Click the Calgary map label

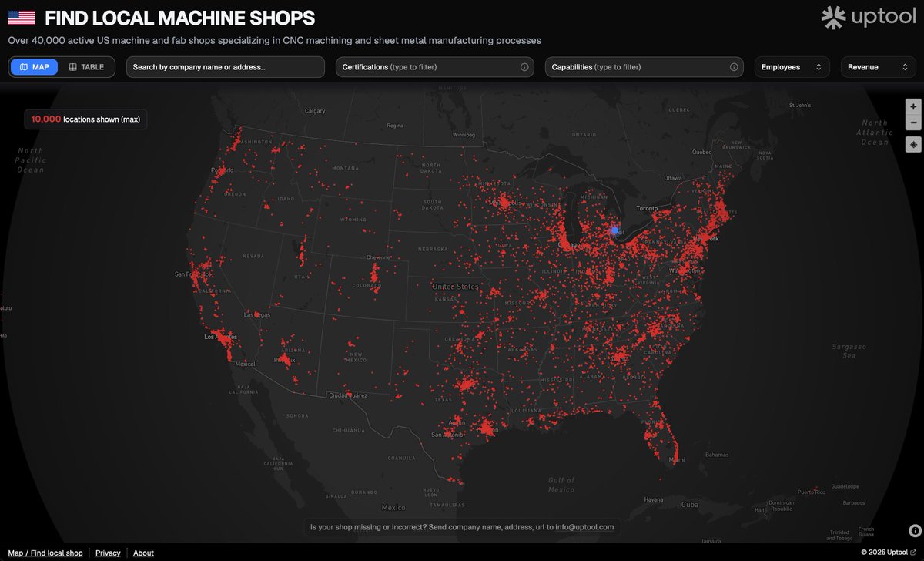click(x=315, y=111)
